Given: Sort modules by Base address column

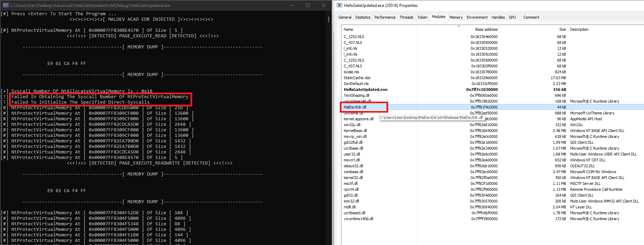Looking at the screenshot, I should tap(458, 29).
